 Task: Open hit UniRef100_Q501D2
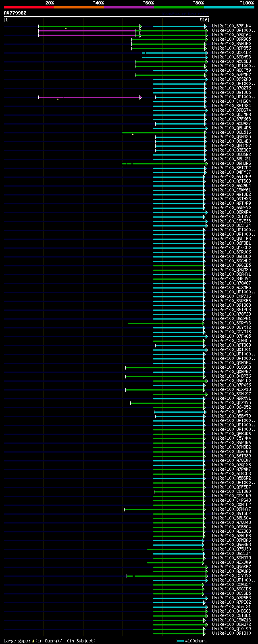[x=231, y=53]
